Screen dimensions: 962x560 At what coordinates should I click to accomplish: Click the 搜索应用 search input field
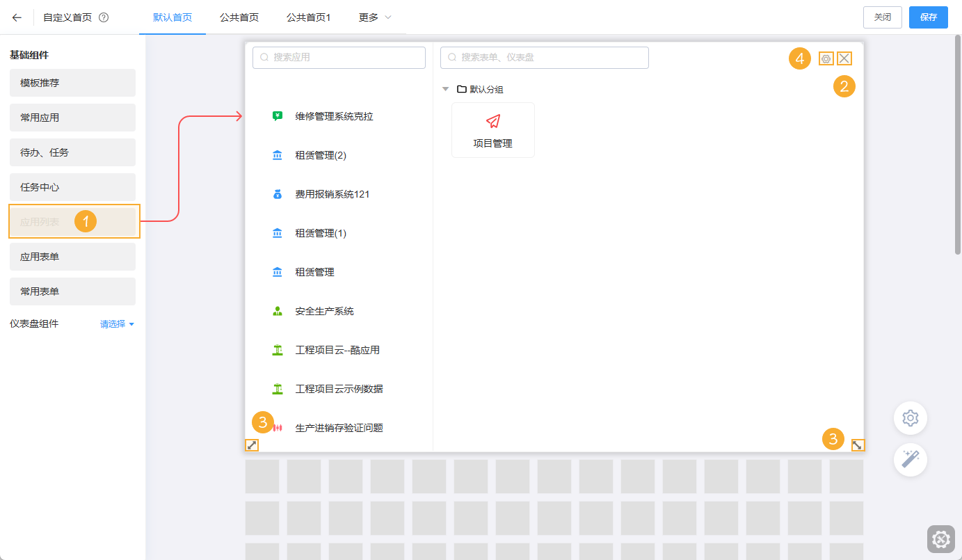pos(339,58)
